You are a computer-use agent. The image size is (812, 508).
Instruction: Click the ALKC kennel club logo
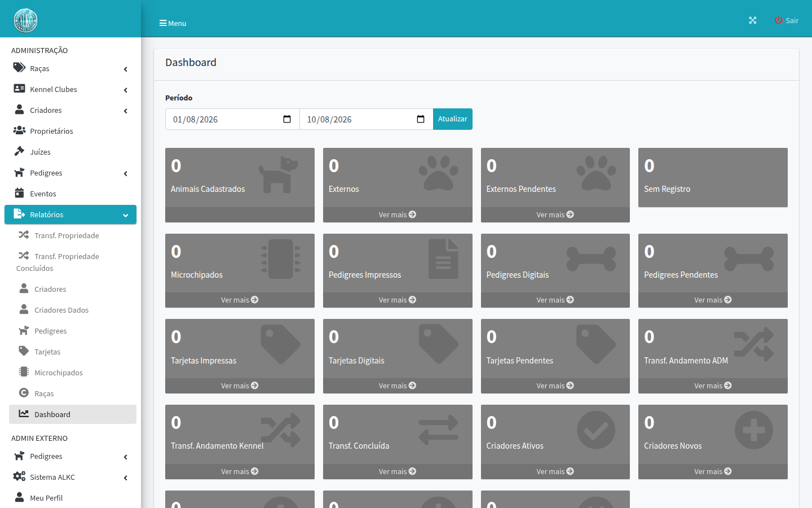25,20
